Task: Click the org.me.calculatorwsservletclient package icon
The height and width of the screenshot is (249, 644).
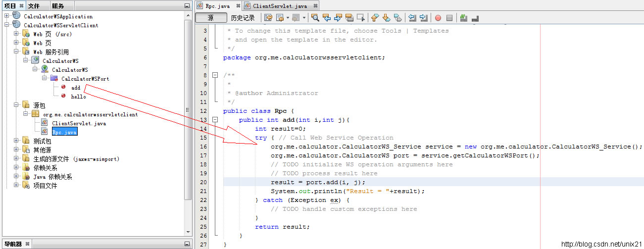Action: coord(35,114)
